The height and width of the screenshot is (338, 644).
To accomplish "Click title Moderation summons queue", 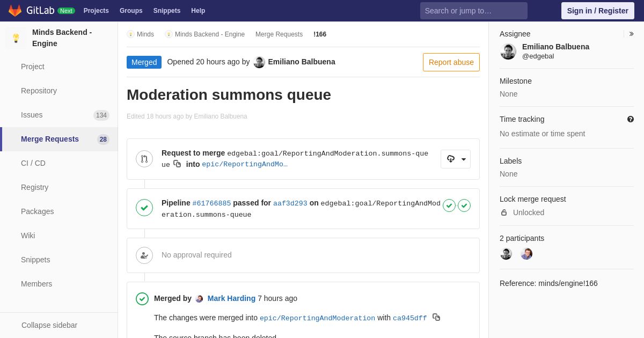I will point(229,95).
